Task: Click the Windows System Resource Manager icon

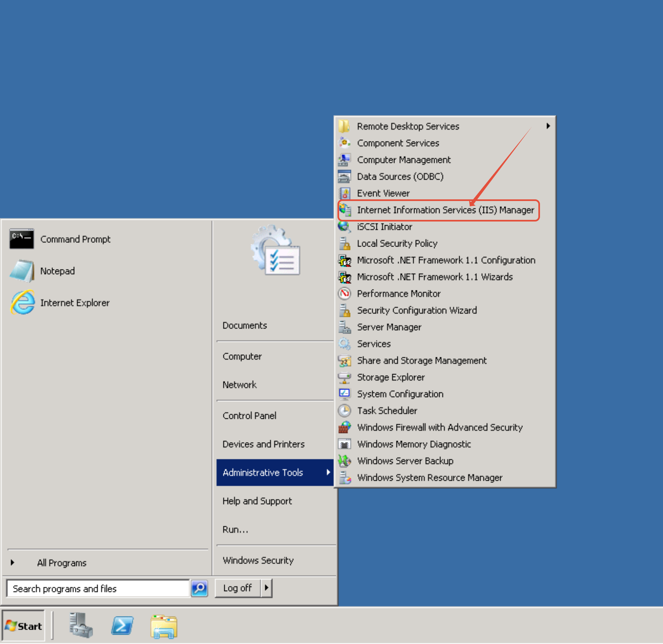Action: click(344, 477)
